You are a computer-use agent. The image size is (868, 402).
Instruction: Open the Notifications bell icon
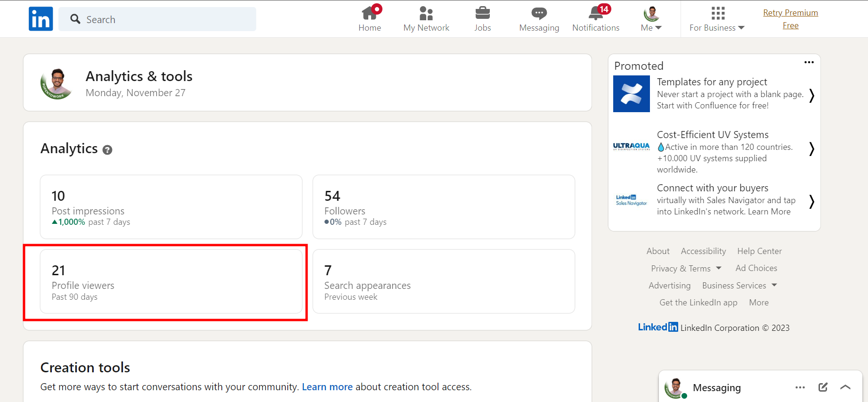[x=596, y=13]
